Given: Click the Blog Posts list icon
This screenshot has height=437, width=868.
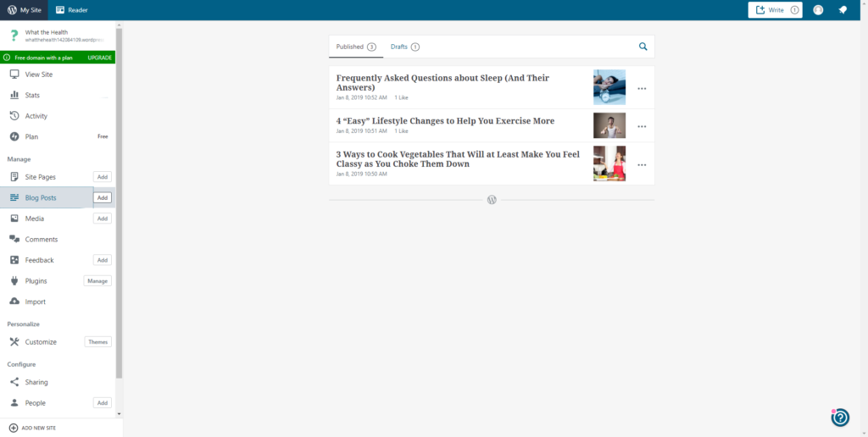Looking at the screenshot, I should pos(14,197).
